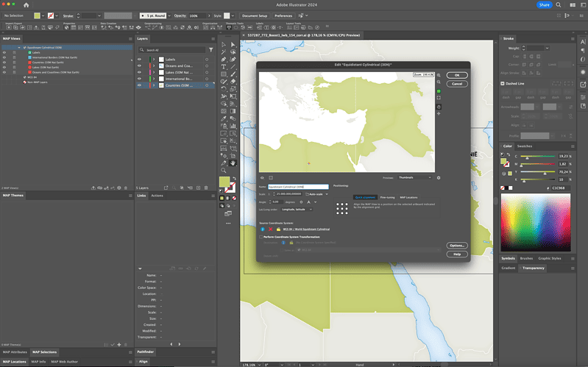588x367 pixels.
Task: Open Lat/Long order dropdown
Action: pyautogui.click(x=297, y=210)
